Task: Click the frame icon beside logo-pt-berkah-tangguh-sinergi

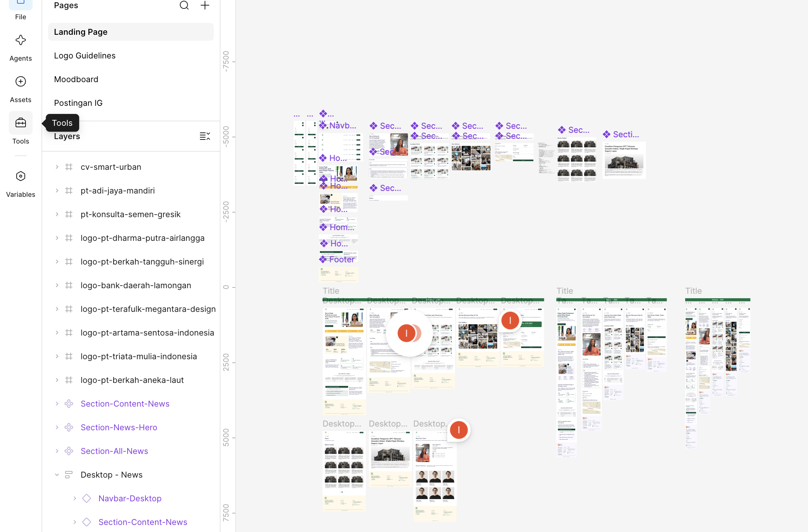Action: (x=69, y=262)
